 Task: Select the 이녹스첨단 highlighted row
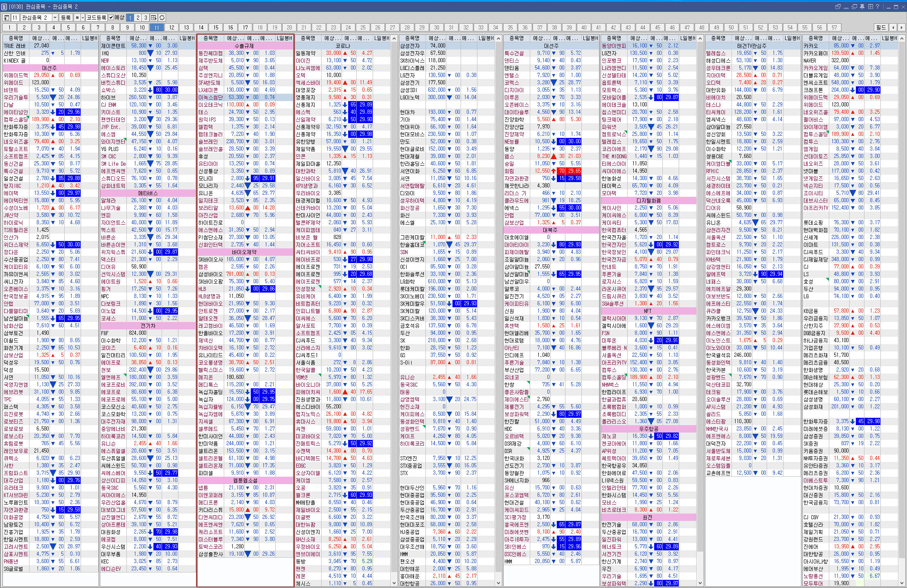[245, 97]
